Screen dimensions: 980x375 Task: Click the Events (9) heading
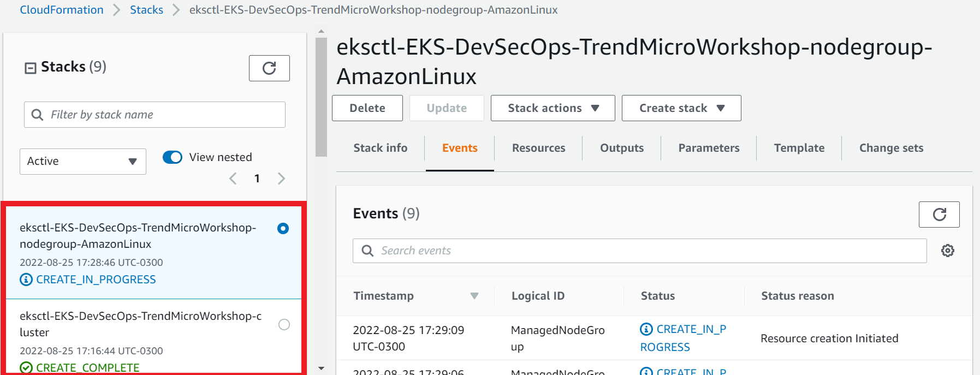386,213
